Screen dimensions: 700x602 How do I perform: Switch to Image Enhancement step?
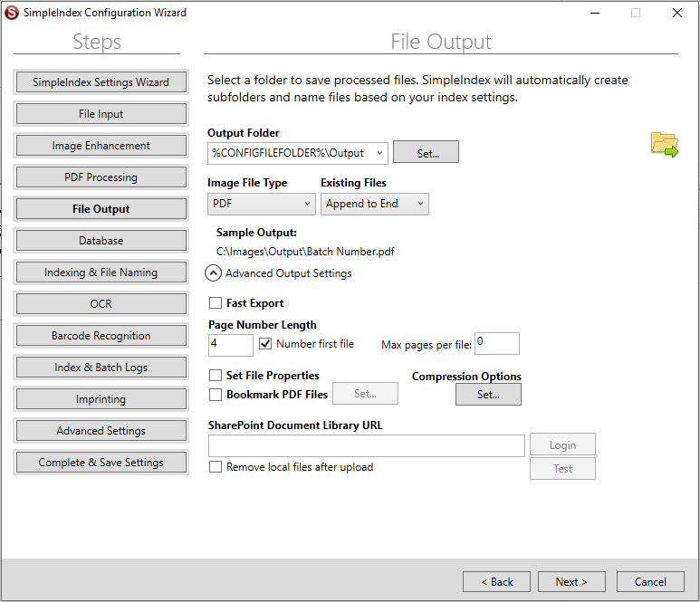pos(101,146)
